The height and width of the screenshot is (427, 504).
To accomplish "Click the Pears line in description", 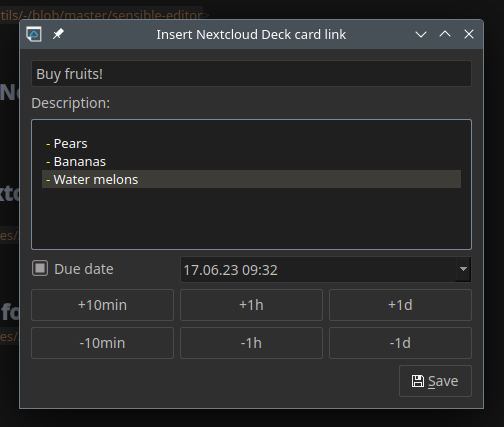I will coord(67,144).
